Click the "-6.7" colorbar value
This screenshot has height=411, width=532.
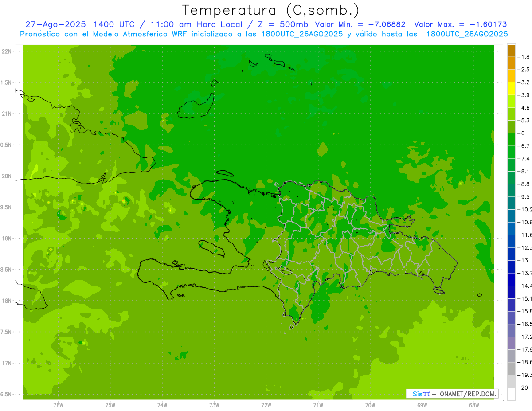[x=524, y=146]
